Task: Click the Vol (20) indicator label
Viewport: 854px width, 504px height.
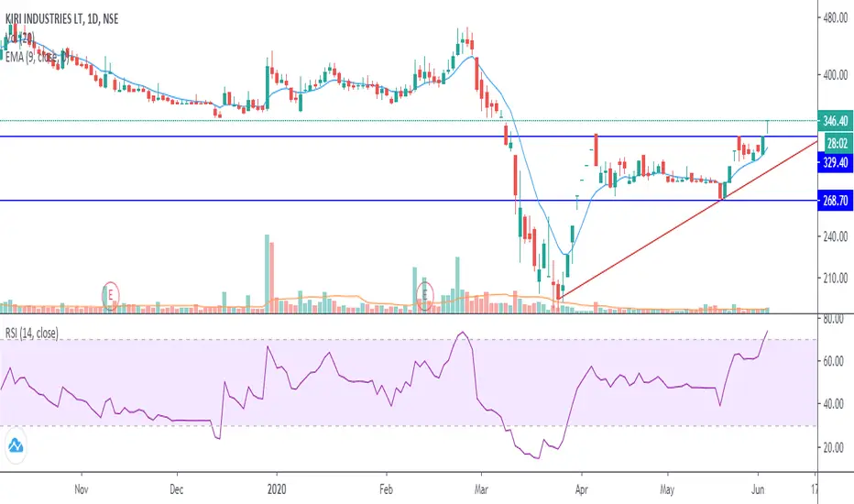Action: tap(19, 38)
